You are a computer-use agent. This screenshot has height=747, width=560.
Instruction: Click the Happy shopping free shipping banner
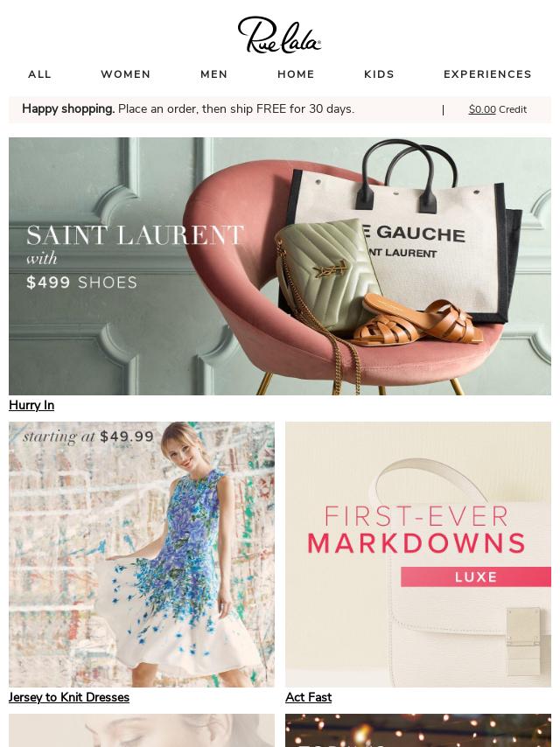pos(188,109)
